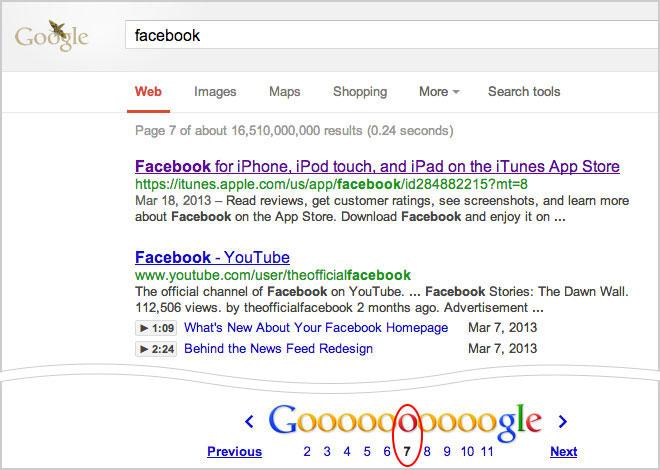Switch to the Images tab
Screen dimensions: 660x470
click(215, 91)
